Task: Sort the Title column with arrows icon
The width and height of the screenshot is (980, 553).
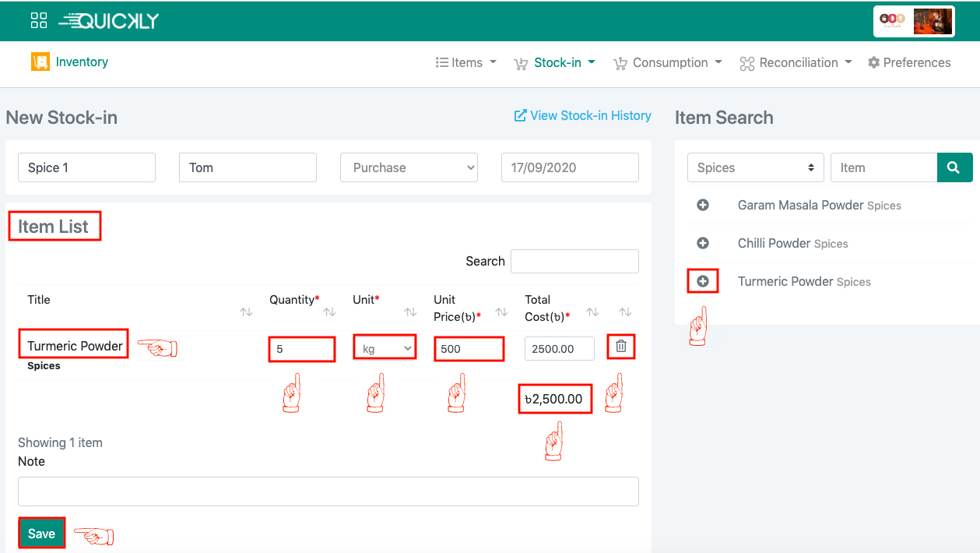Action: [246, 312]
